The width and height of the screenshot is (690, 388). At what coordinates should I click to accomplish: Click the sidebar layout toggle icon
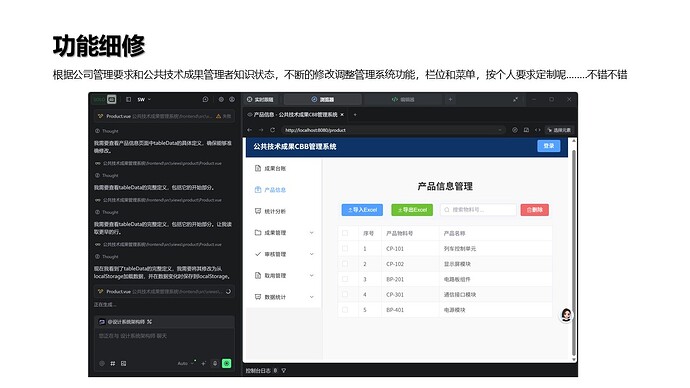click(x=128, y=99)
